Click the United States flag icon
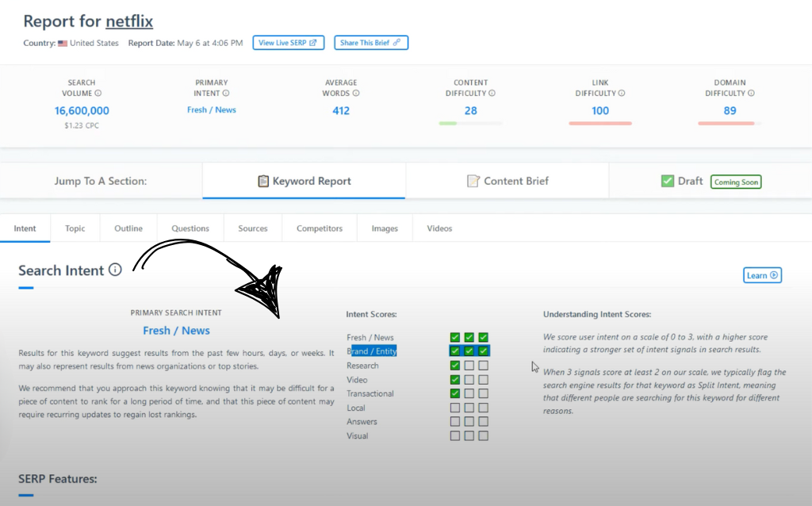Viewport: 812px width, 506px height. pos(63,43)
